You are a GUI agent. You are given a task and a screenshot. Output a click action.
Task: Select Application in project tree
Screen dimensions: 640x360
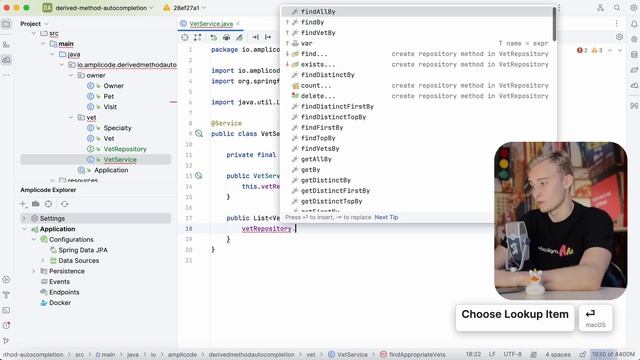click(111, 170)
